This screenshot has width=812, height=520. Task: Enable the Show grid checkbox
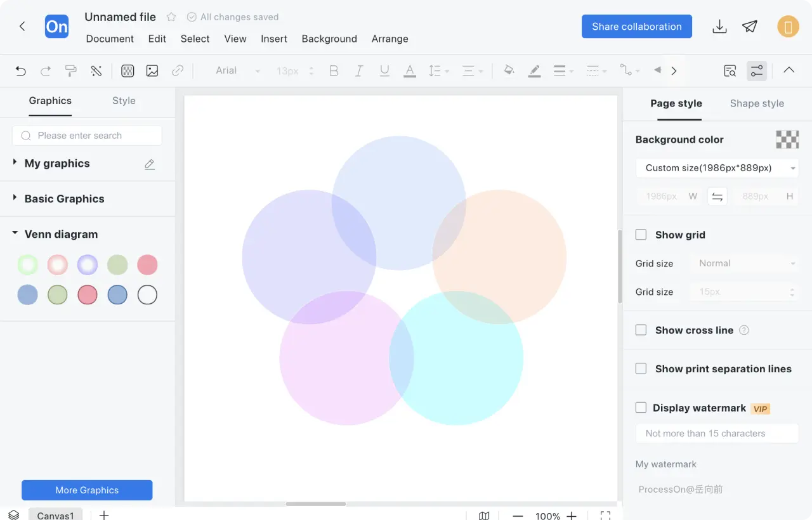(x=641, y=235)
